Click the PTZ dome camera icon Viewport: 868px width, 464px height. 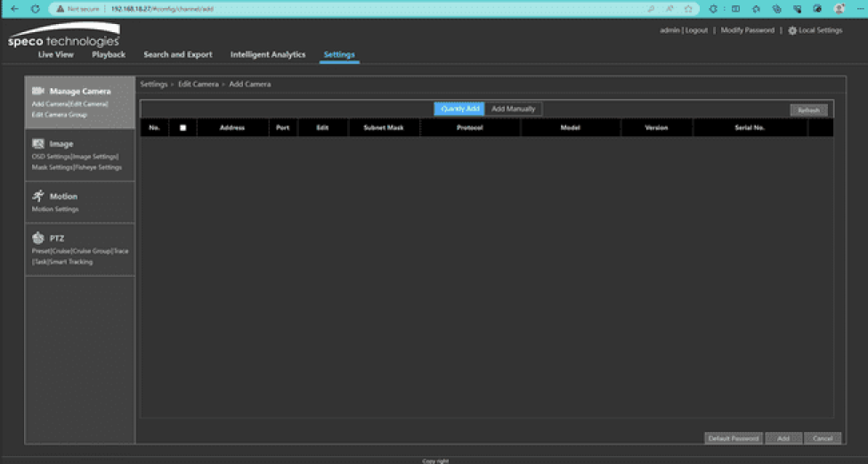(38, 238)
